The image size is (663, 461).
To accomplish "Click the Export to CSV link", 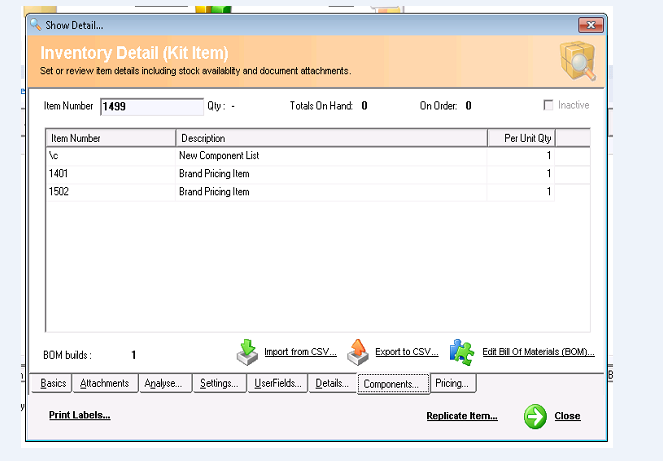I will pos(407,352).
